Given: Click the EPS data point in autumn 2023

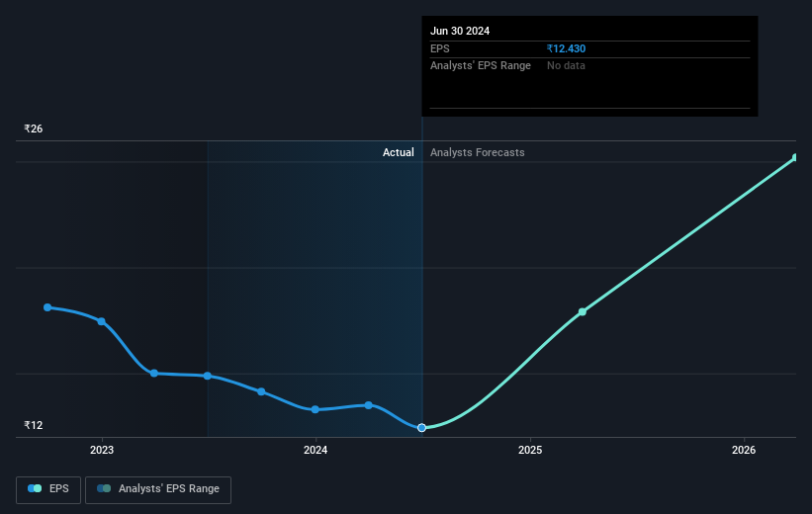Looking at the screenshot, I should 261,391.
